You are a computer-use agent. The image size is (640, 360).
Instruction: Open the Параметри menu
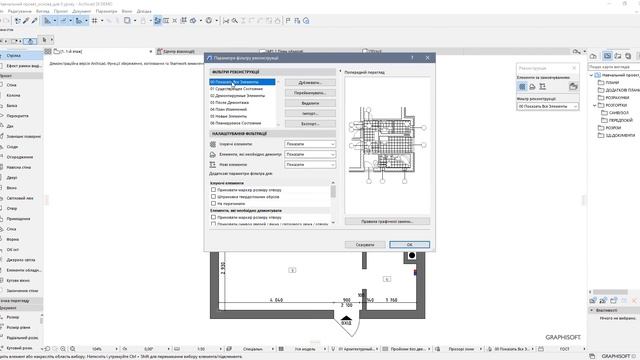[x=106, y=11]
